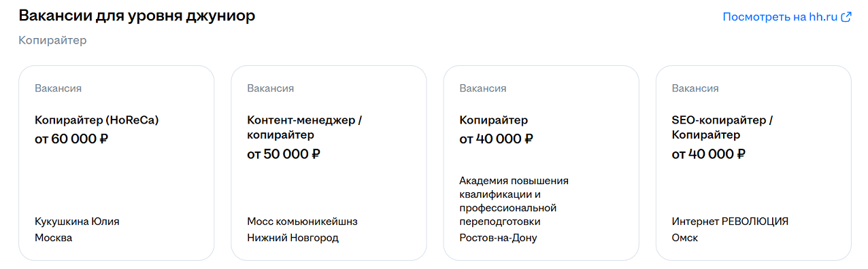Click the city label Нижний Новгород
The width and height of the screenshot is (868, 269).
click(x=293, y=238)
